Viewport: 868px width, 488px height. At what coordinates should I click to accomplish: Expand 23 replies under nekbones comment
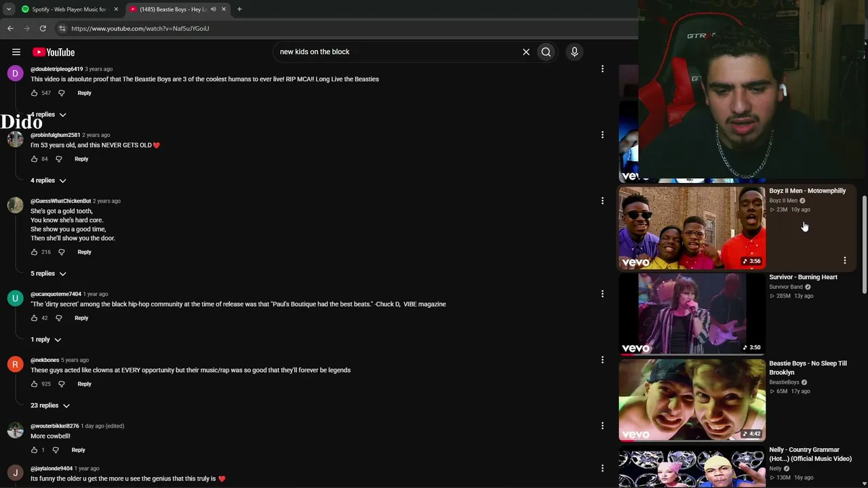coord(50,405)
